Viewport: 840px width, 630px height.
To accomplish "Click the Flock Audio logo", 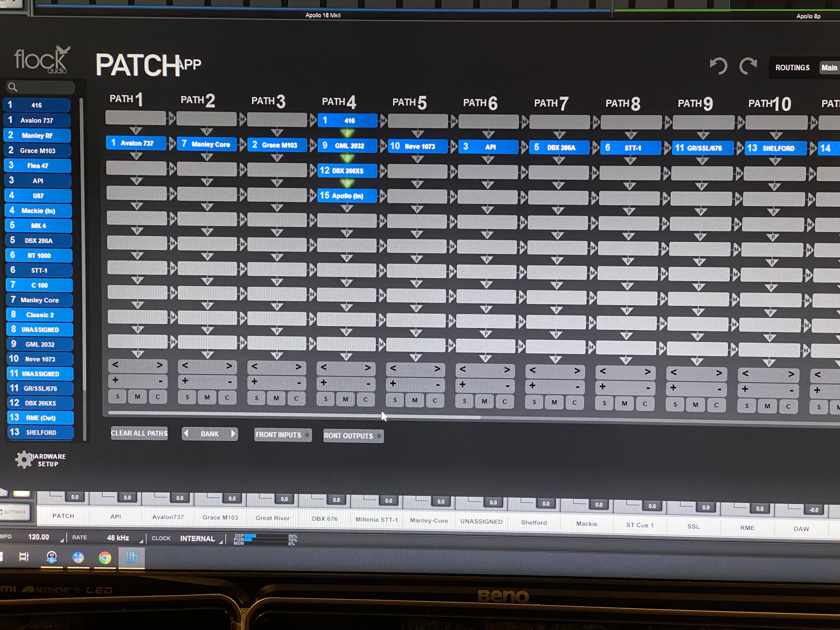I will 42,60.
